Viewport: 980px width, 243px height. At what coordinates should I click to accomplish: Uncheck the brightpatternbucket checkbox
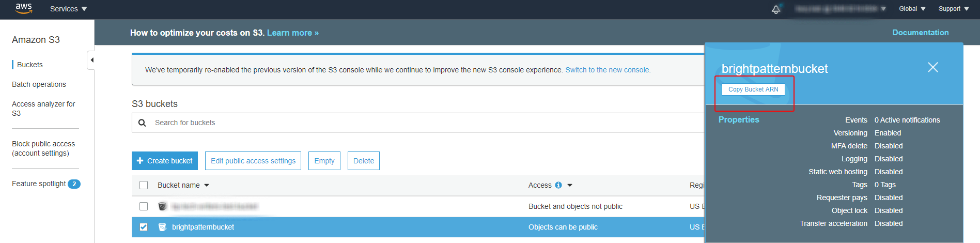pos(144,227)
